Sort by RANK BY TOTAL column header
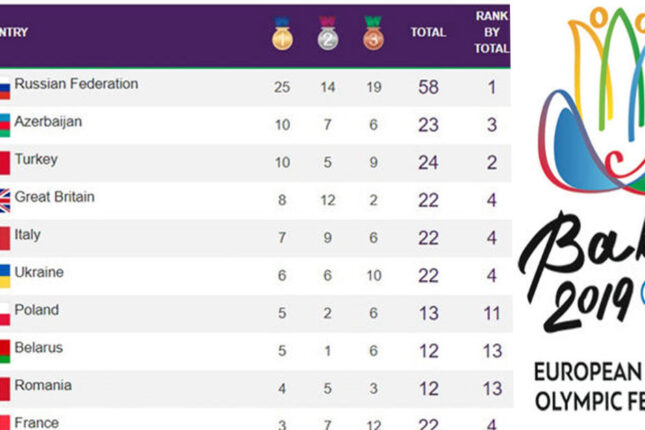This screenshot has height=430, width=645. [x=492, y=32]
